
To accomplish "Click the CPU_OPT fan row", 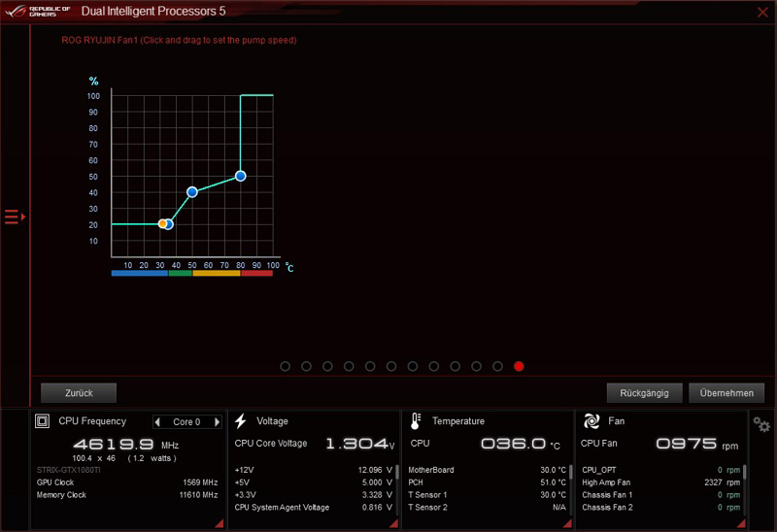I will [661, 470].
